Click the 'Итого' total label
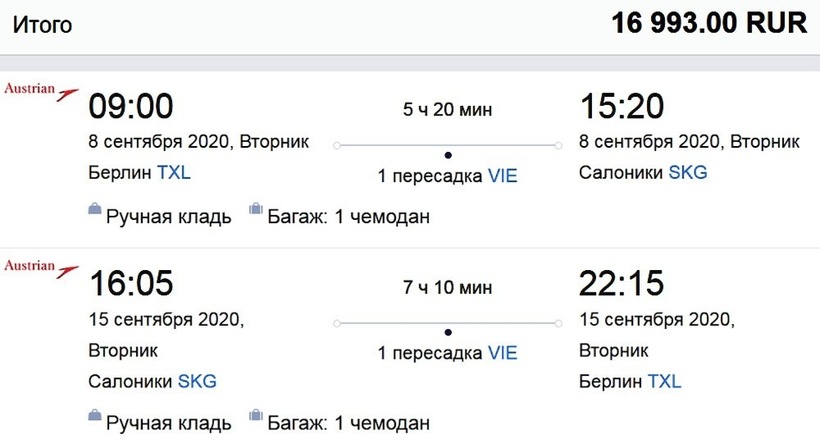The width and height of the screenshot is (820, 444). point(42,25)
